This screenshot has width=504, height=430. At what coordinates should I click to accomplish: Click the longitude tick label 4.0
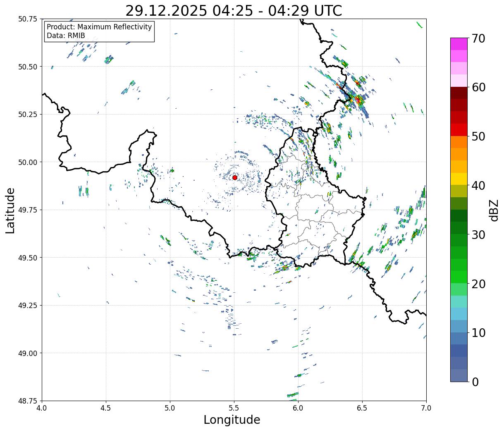pyautogui.click(x=42, y=408)
